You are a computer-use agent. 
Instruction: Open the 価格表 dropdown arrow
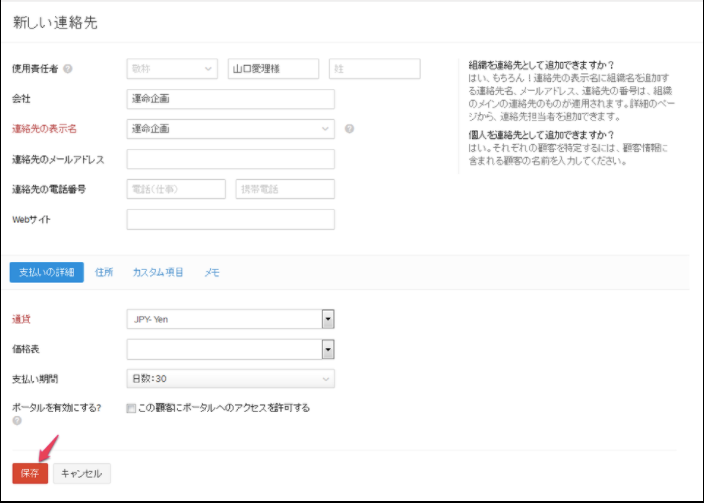pyautogui.click(x=327, y=349)
